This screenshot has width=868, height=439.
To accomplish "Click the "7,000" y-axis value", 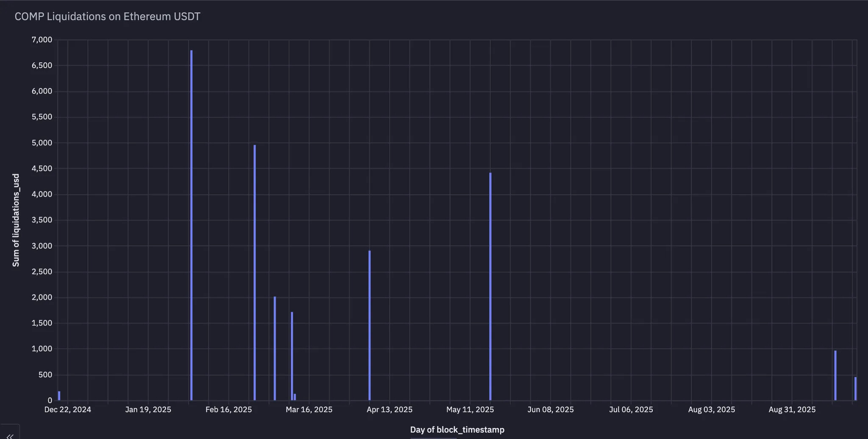I will pyautogui.click(x=42, y=40).
